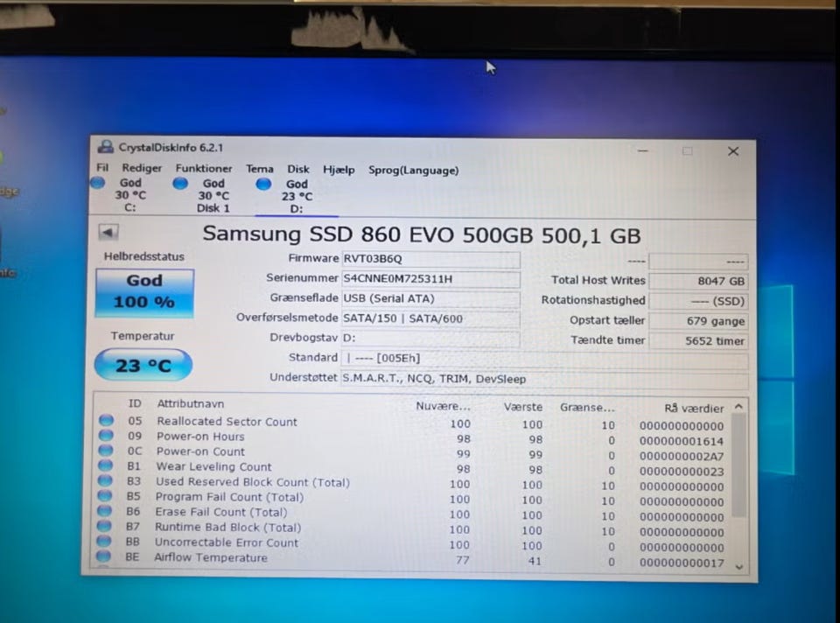The width and height of the screenshot is (840, 623).
Task: Click status orb beside Runtime Bad Block
Action: (104, 526)
